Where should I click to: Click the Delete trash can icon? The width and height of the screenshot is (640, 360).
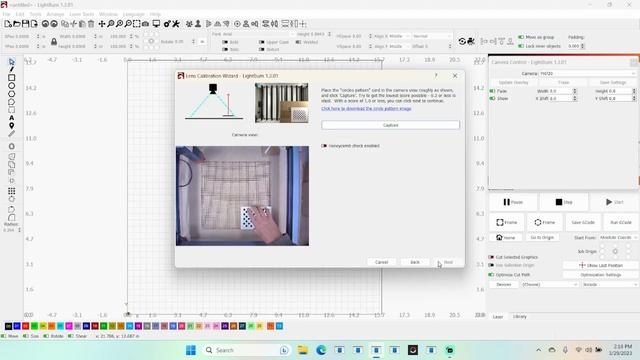91,24
